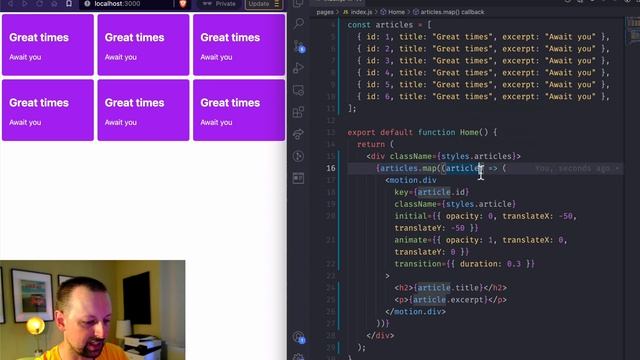
Task: Open the Search view in the activity bar
Action: coord(299,24)
